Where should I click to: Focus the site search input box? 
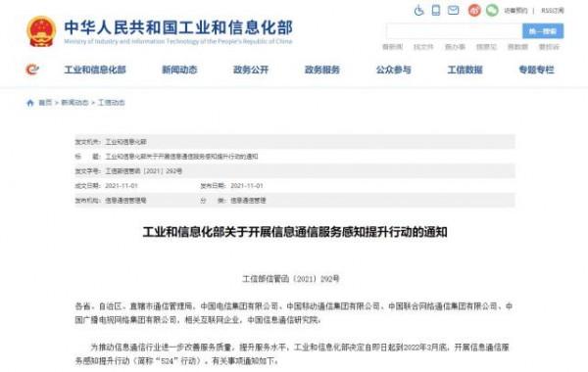point(455,31)
